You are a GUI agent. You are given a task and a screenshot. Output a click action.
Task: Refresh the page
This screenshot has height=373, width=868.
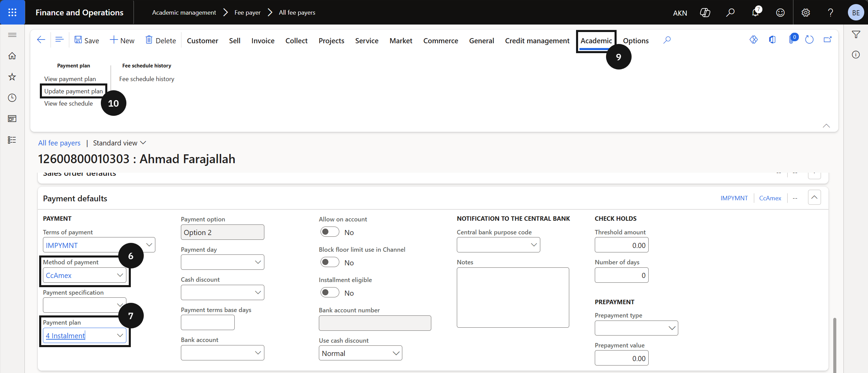point(809,40)
